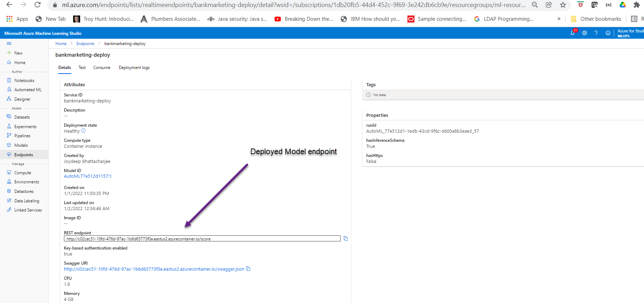
Task: Open Studio settings gear
Action: 585,33
